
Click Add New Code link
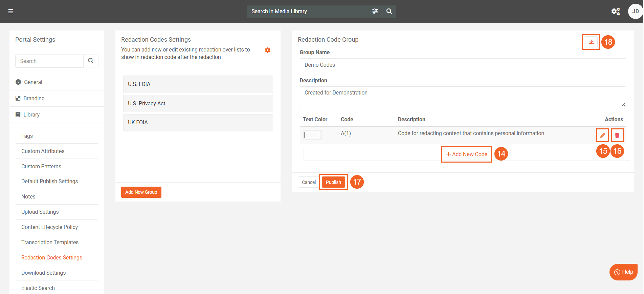pos(467,154)
